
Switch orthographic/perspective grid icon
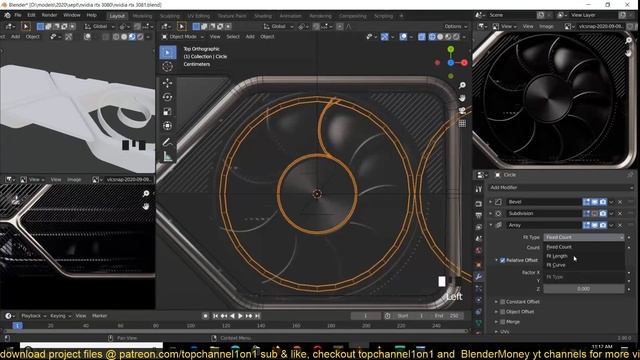click(462, 123)
